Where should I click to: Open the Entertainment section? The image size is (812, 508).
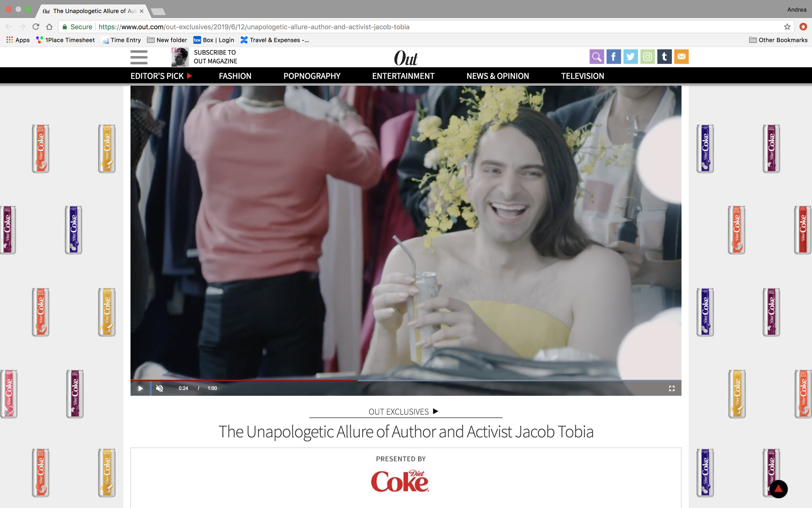tap(403, 76)
